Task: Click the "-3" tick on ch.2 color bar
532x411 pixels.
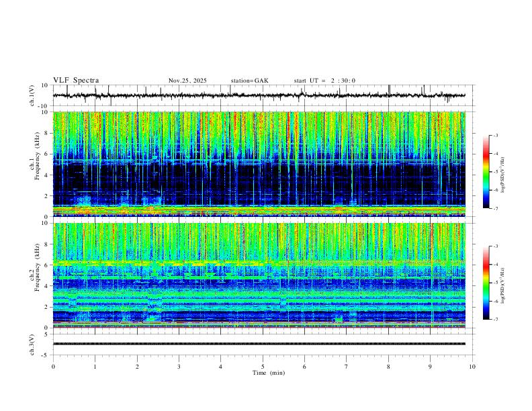Action: pos(495,246)
